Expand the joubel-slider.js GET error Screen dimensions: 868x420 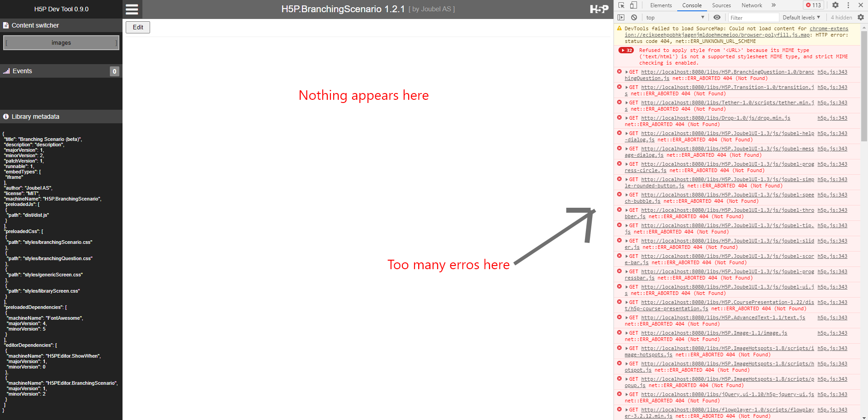(x=627, y=241)
